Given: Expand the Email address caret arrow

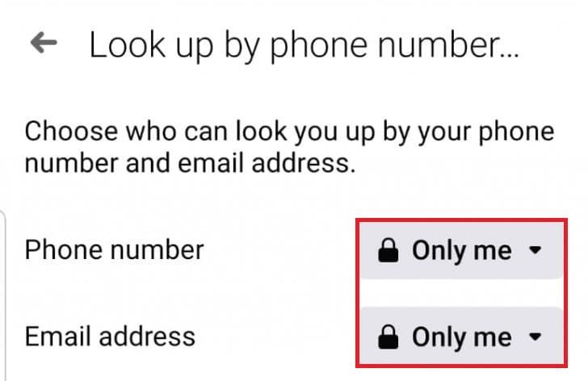Looking at the screenshot, I should click(535, 337).
